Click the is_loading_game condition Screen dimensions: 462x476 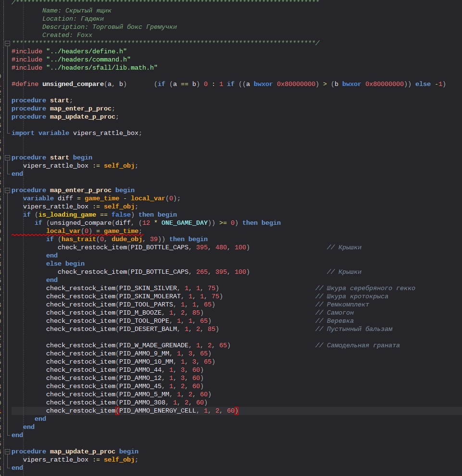(67, 215)
